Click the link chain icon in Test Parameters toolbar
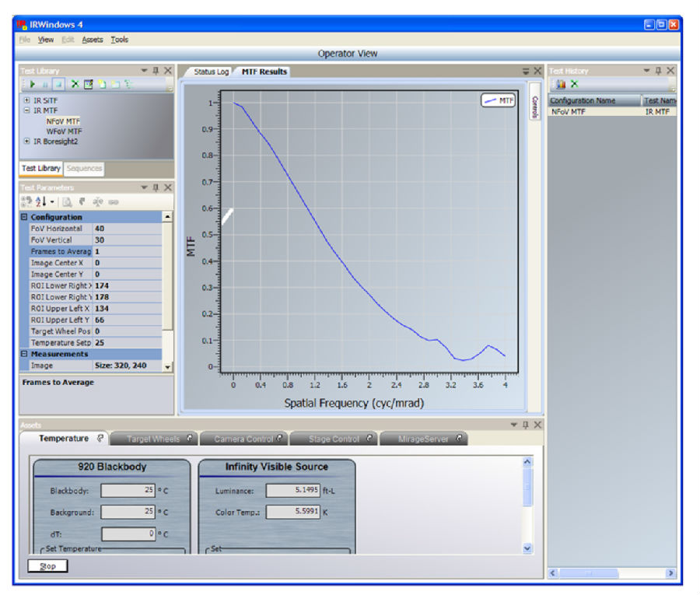The image size is (700, 595). [x=114, y=202]
